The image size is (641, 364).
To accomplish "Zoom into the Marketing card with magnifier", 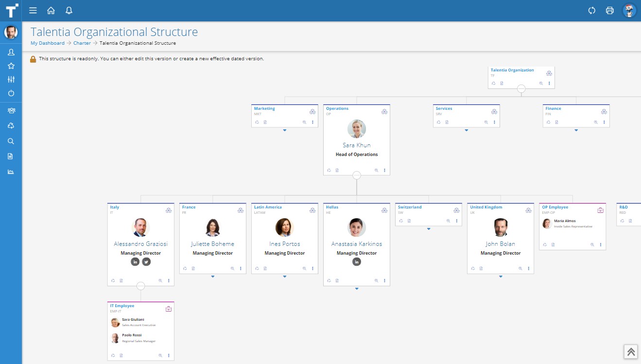I will click(305, 122).
